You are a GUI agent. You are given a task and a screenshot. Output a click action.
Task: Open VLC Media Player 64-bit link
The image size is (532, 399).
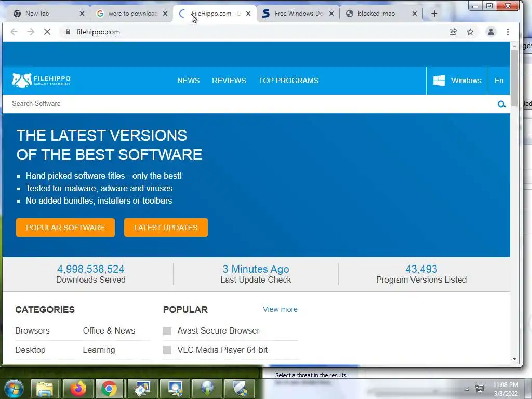click(x=222, y=350)
